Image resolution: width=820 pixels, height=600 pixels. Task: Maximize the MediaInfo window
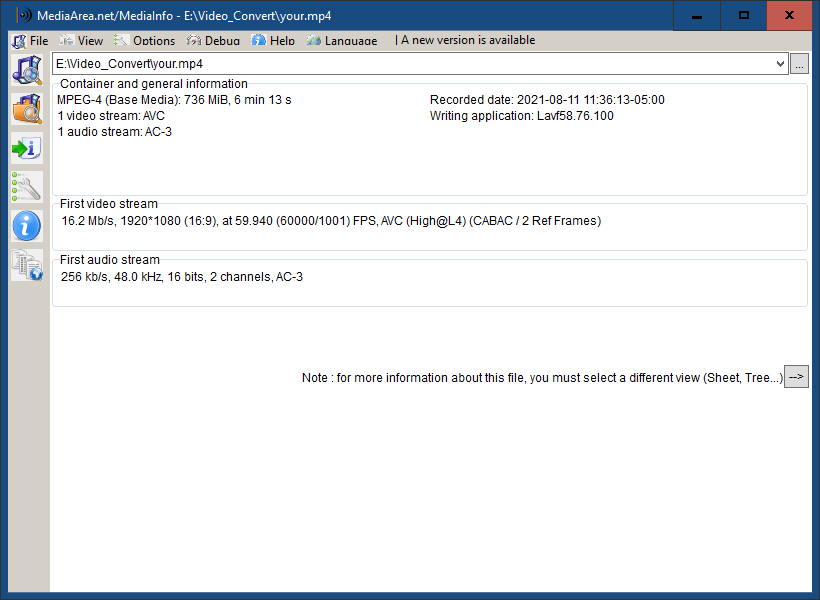tap(744, 16)
